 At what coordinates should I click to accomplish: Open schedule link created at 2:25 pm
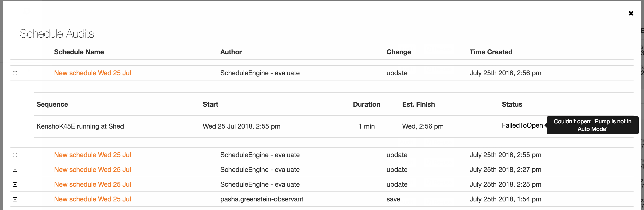[93, 185]
